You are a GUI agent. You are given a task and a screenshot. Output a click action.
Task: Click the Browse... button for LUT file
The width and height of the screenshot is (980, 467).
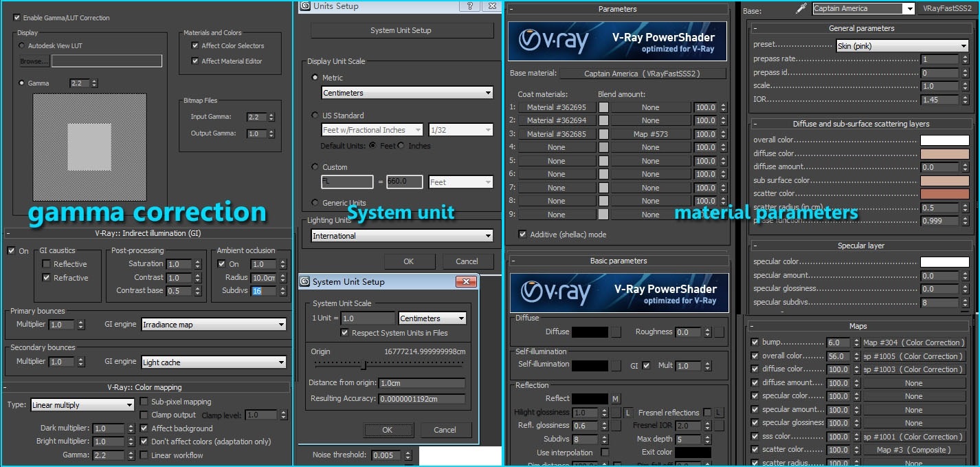(34, 61)
